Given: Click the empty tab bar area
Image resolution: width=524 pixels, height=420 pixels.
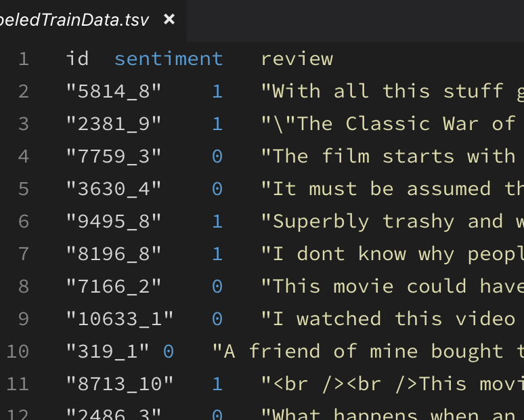Looking at the screenshot, I should (355, 21).
